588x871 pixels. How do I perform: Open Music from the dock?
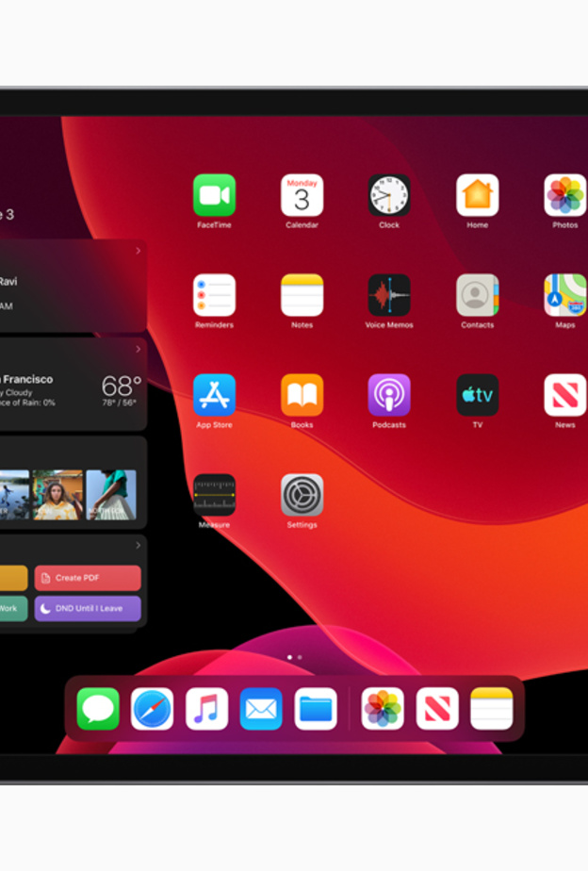tap(206, 709)
